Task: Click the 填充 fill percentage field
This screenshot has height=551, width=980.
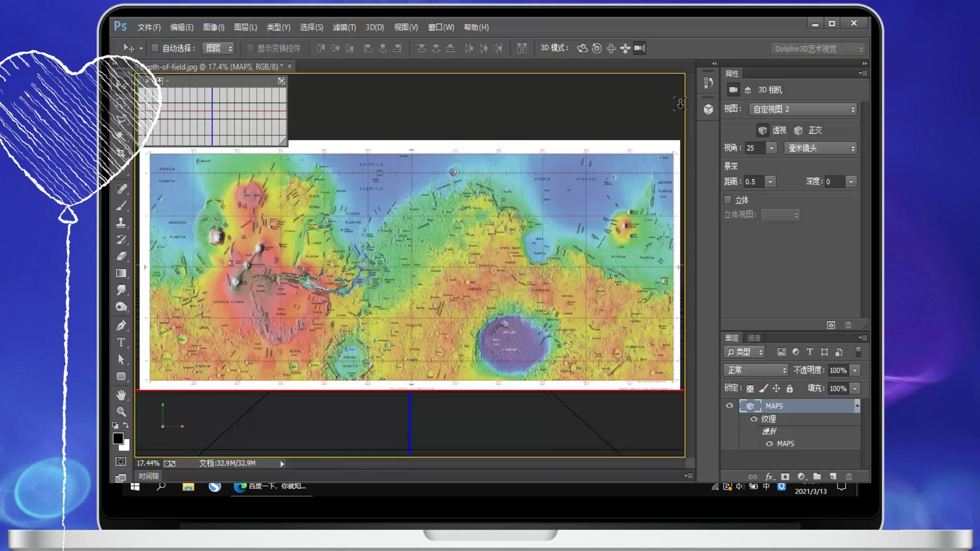Action: (x=838, y=389)
